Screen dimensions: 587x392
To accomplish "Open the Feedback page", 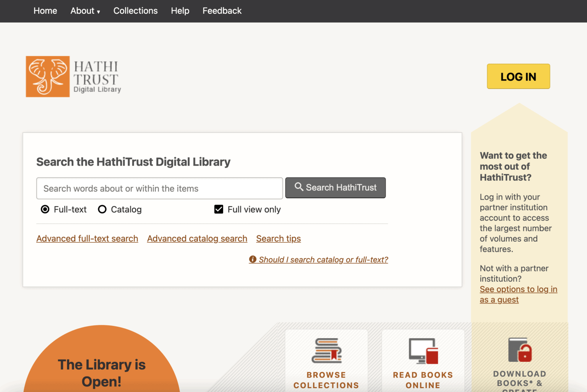I will coord(222,11).
